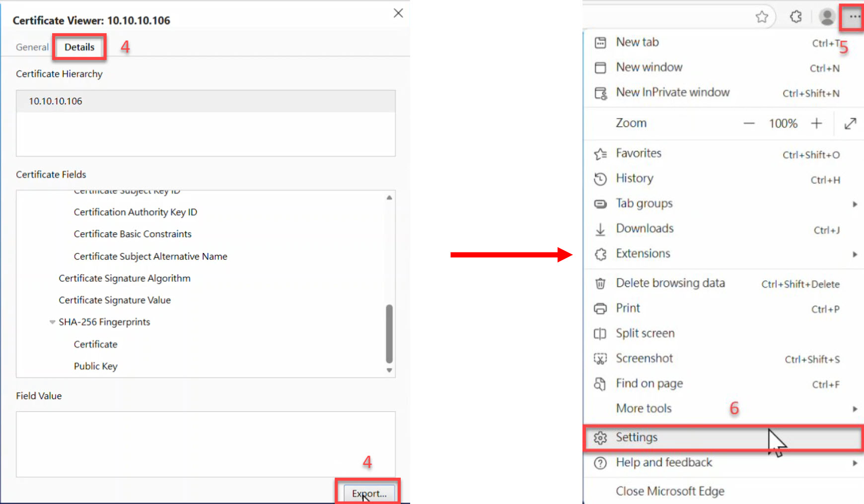
Task: Click the zoom in plus icon
Action: point(816,124)
